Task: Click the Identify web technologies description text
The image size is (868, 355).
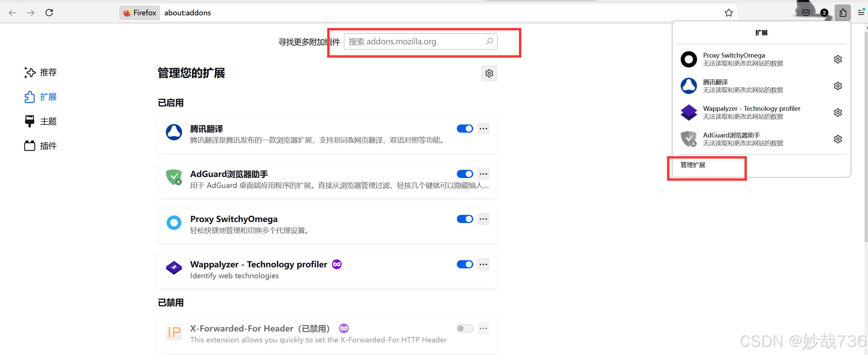Action: 234,276
